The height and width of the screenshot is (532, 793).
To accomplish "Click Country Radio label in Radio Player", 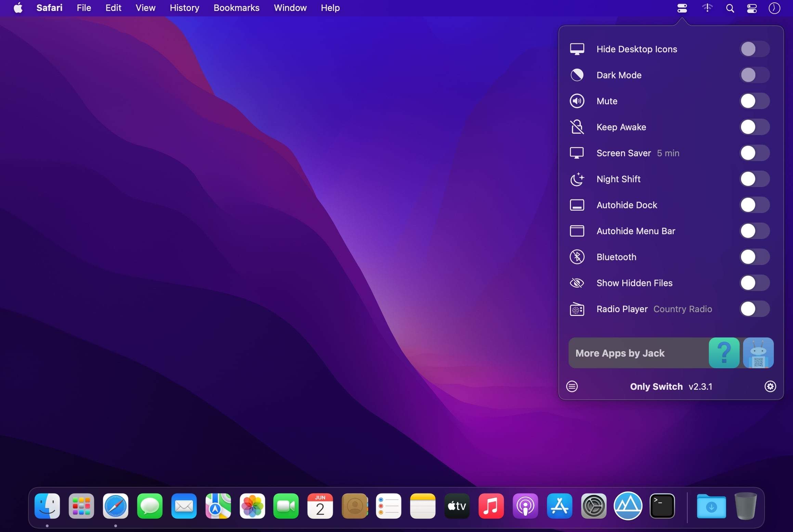I will tap(682, 309).
